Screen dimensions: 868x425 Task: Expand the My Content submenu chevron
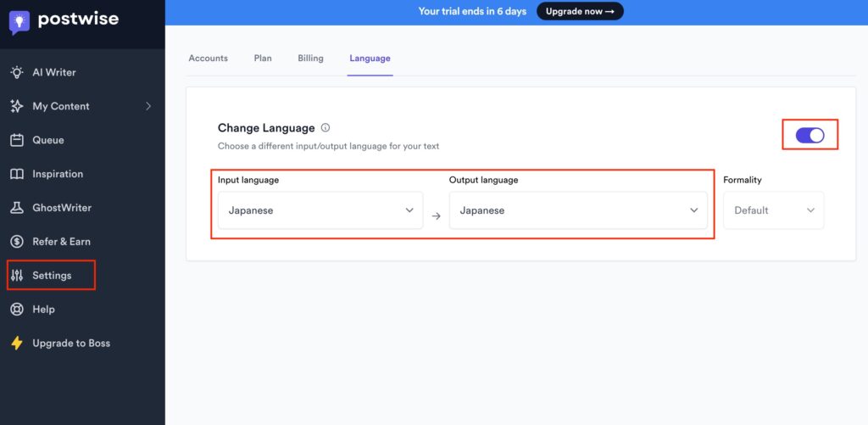point(148,106)
